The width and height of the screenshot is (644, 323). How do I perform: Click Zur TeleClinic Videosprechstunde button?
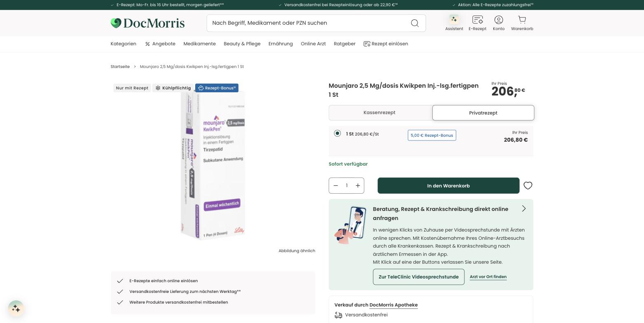[x=419, y=277]
